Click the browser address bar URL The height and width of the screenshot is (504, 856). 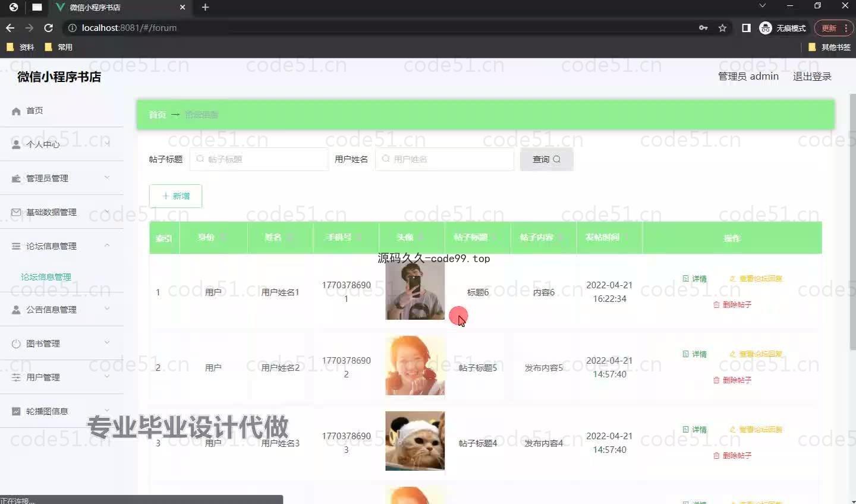[129, 28]
